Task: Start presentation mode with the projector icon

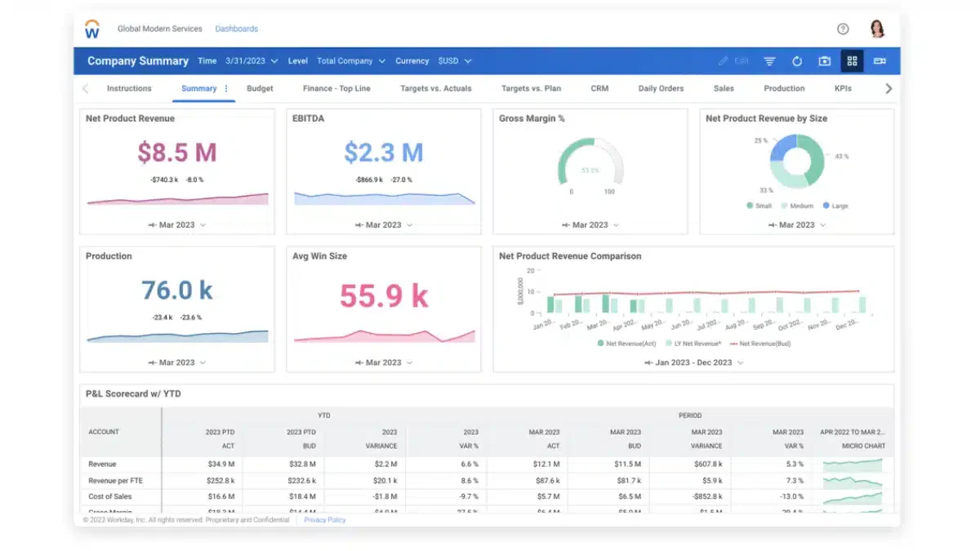Action: click(x=880, y=61)
